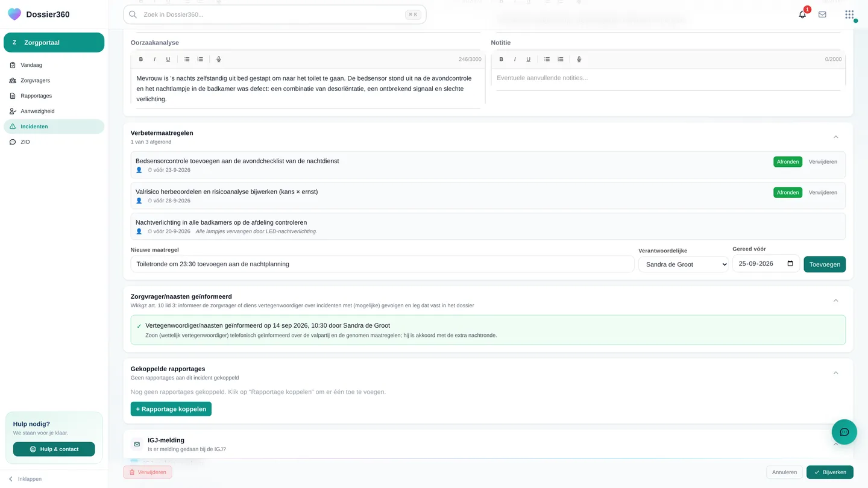Click the Dossier360 heart logo

click(x=14, y=14)
